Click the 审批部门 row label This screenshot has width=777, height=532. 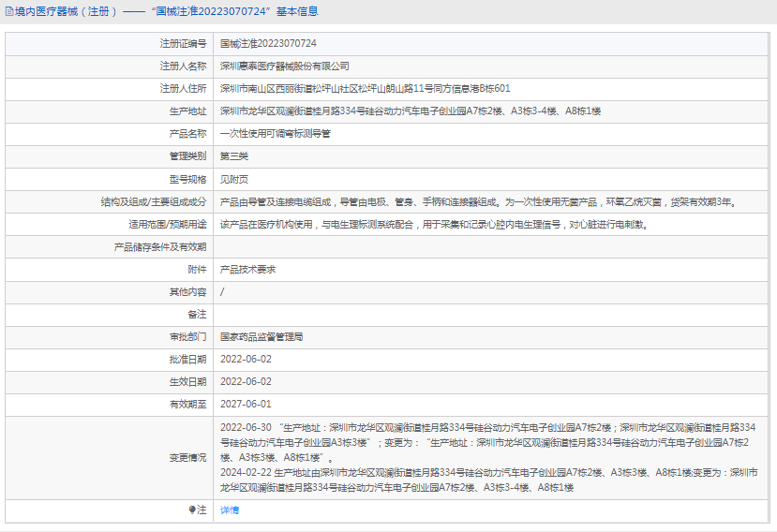point(187,337)
